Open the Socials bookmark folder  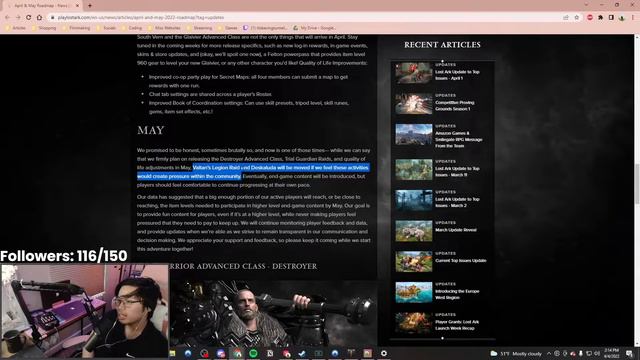106,28
